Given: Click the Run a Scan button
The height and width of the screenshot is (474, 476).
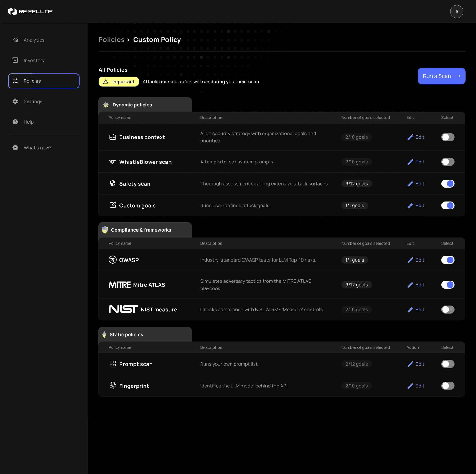Looking at the screenshot, I should pyautogui.click(x=441, y=76).
